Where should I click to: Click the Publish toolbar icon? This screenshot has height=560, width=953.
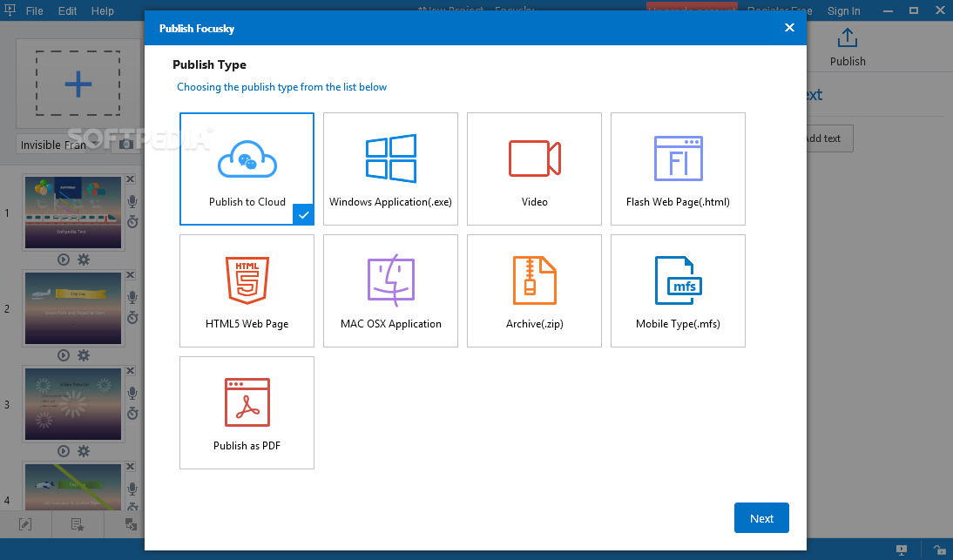[848, 47]
